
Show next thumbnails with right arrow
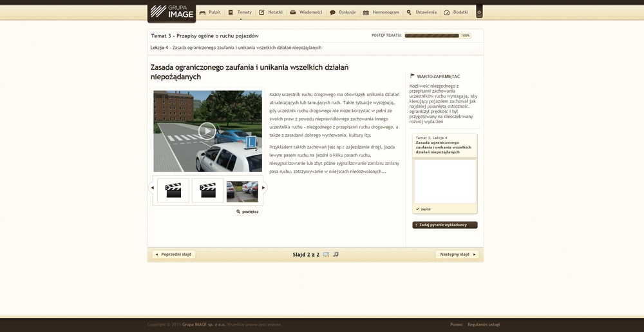tap(263, 188)
